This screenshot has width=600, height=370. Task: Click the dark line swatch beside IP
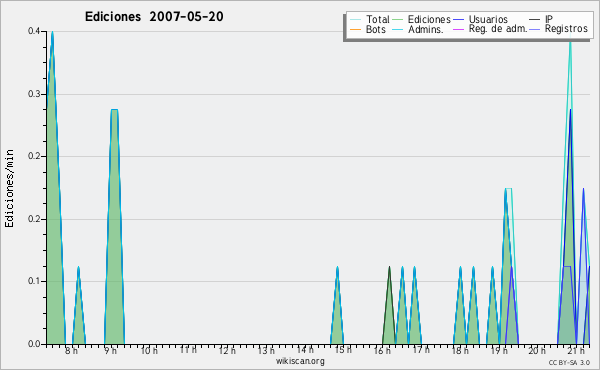tap(535, 20)
